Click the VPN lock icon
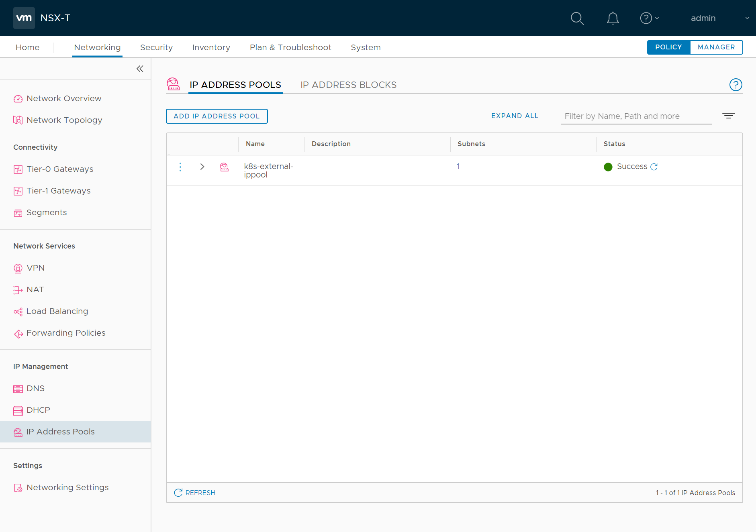The width and height of the screenshot is (756, 532). pyautogui.click(x=18, y=268)
